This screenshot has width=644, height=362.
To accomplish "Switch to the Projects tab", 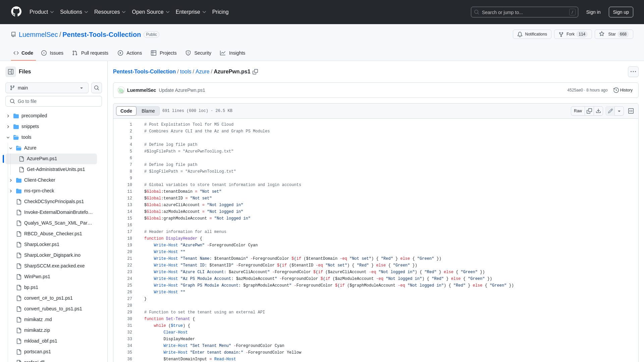I will tap(164, 53).
